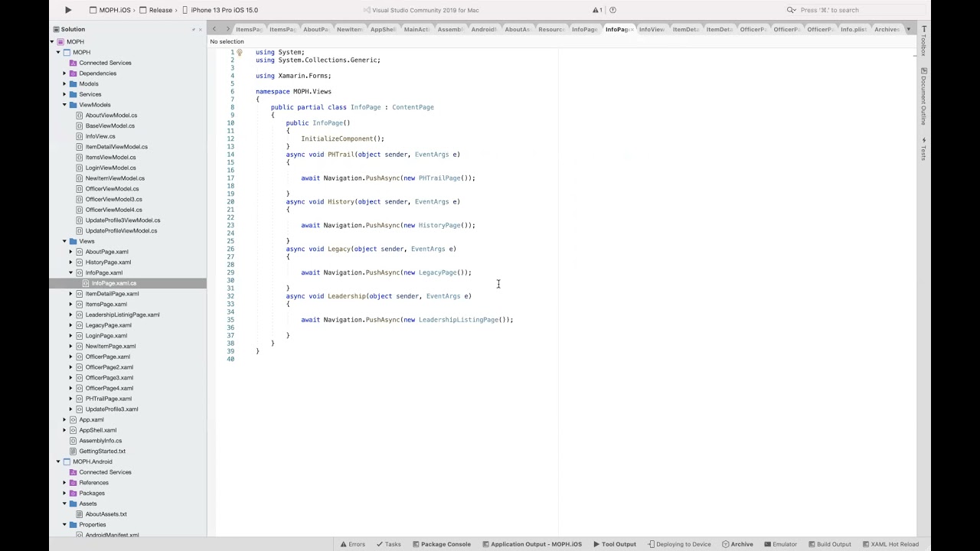
Task: Expand the Models folder
Action: pyautogui.click(x=64, y=84)
